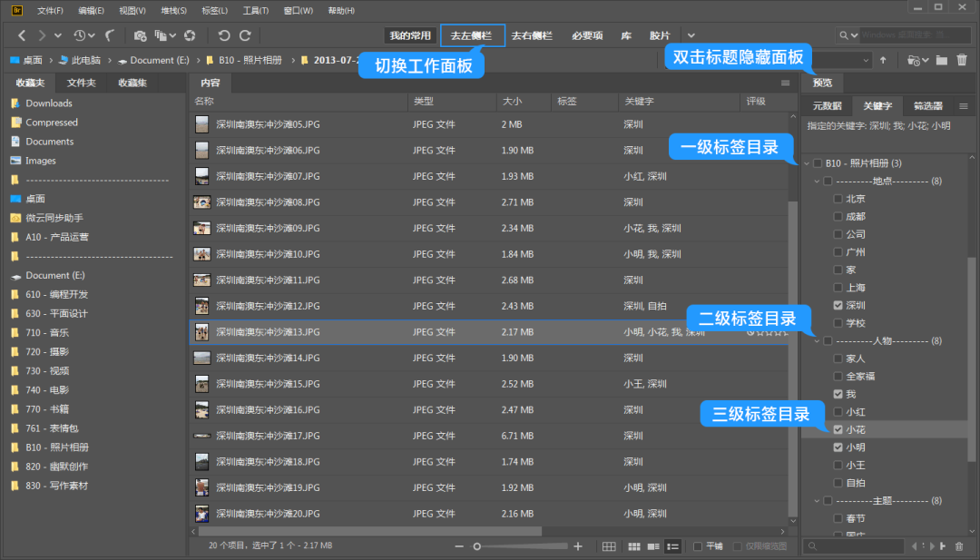Viewport: 980px width, 560px height.
Task: Expand path chevron after 此电脑
Action: (109, 60)
